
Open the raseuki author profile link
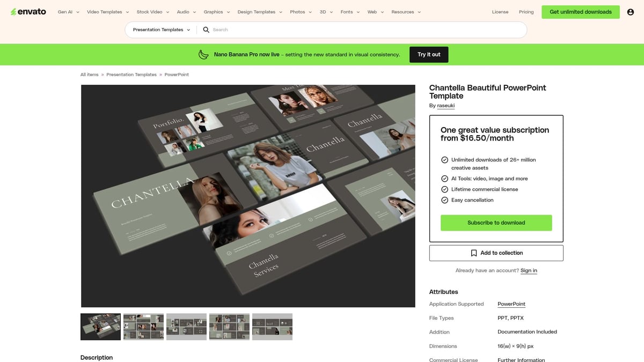pos(445,106)
